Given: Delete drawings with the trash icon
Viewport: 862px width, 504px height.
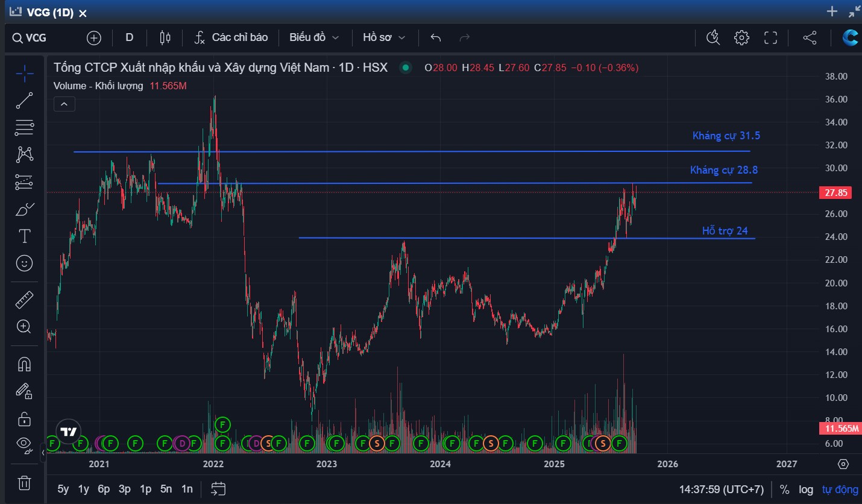Looking at the screenshot, I should pos(24,483).
